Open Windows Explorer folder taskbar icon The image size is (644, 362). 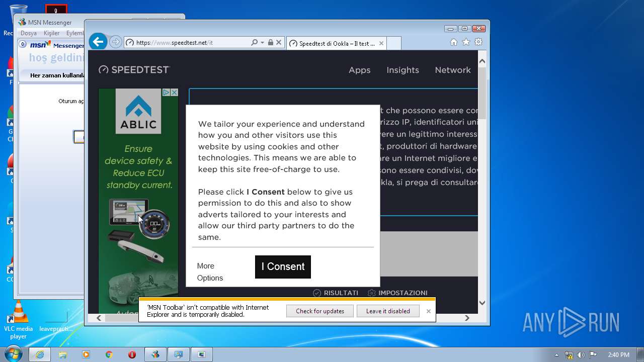click(63, 354)
